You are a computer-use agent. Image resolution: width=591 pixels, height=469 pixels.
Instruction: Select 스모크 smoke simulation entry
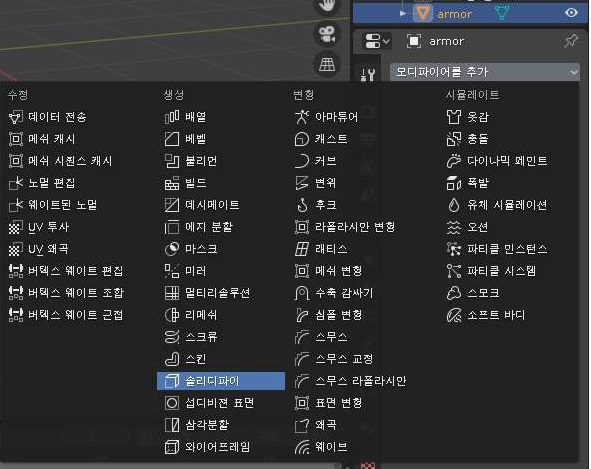pyautogui.click(x=473, y=293)
